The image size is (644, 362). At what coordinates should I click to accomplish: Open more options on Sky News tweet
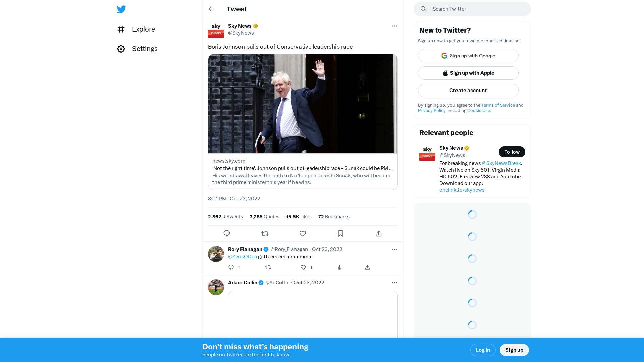tap(394, 26)
